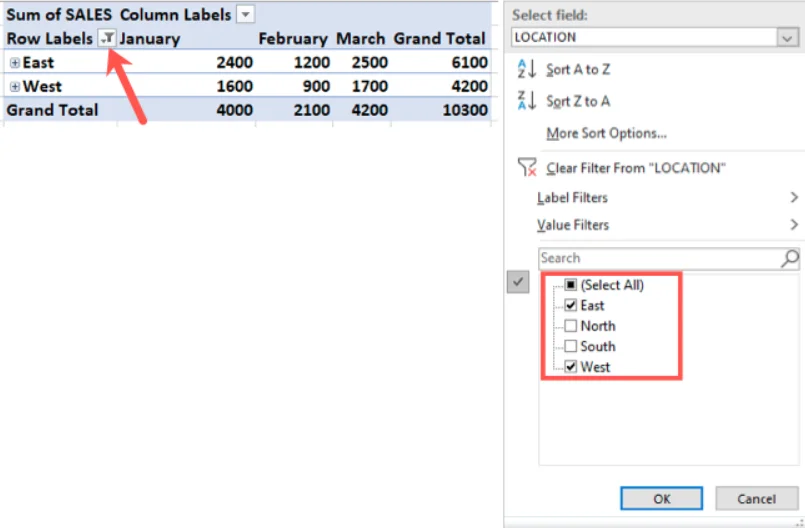Click the Sort A to Z icon

(527, 69)
